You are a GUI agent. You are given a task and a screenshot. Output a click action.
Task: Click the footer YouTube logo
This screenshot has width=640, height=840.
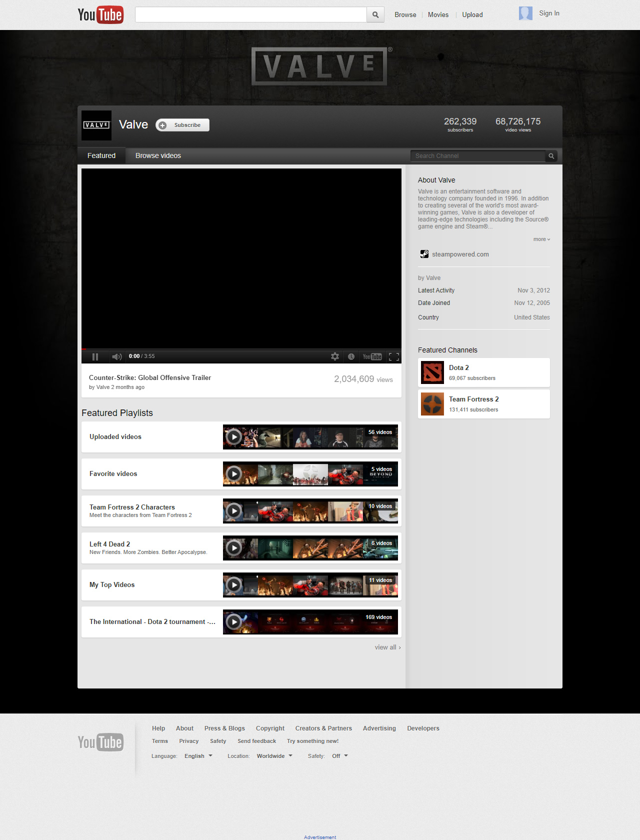(x=100, y=742)
